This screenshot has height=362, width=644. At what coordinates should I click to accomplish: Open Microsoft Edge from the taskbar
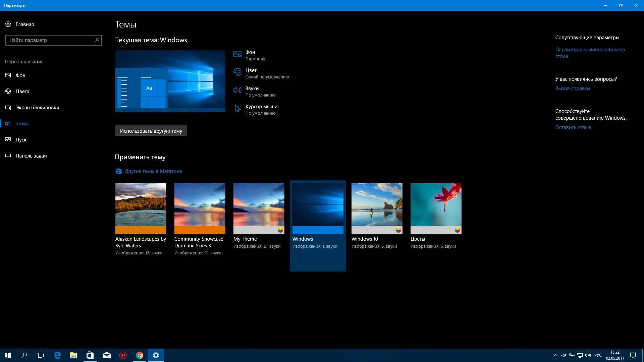coord(57,355)
